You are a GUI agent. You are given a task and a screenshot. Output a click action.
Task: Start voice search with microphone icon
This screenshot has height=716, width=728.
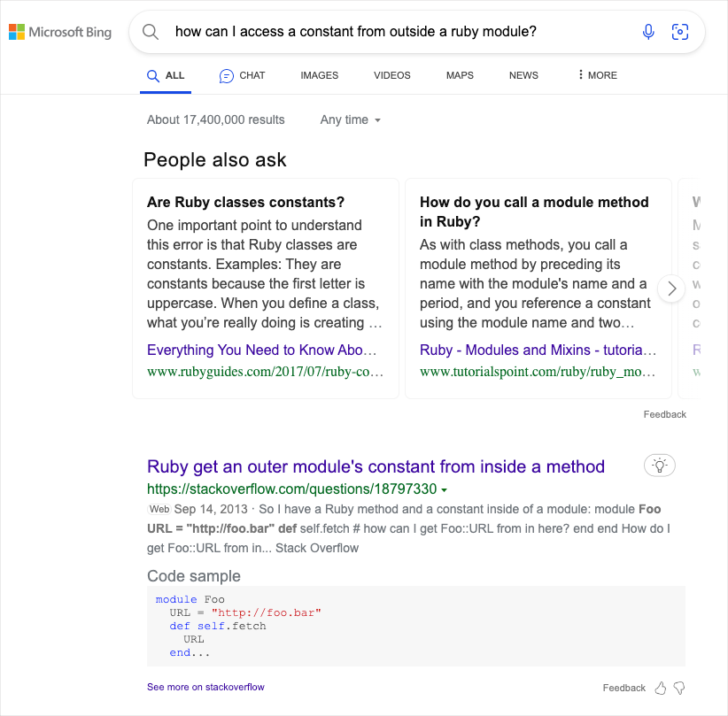coord(648,32)
